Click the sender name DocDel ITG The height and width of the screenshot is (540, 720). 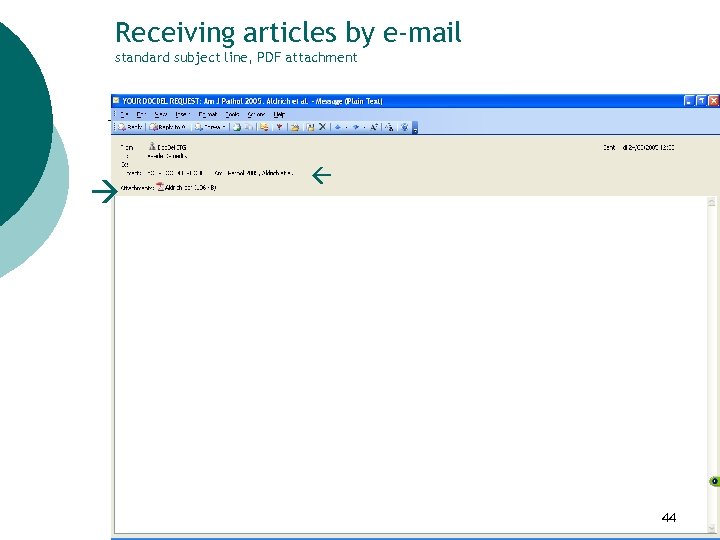click(x=172, y=147)
